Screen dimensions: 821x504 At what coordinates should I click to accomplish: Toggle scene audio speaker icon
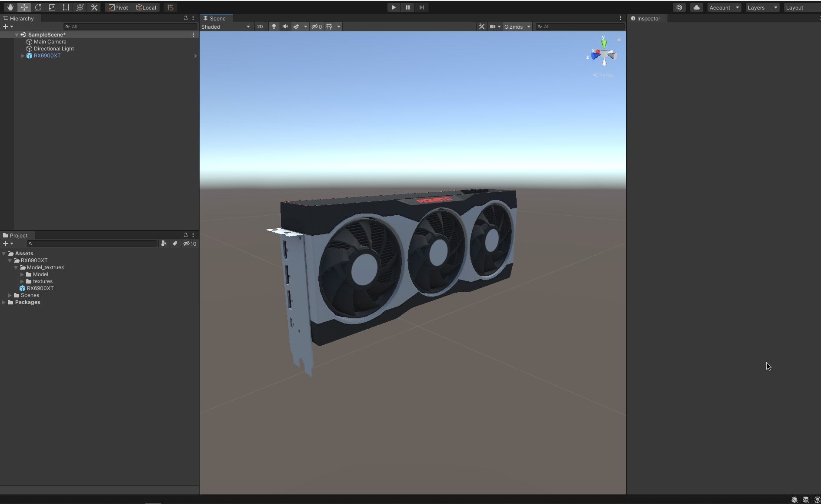(x=285, y=27)
